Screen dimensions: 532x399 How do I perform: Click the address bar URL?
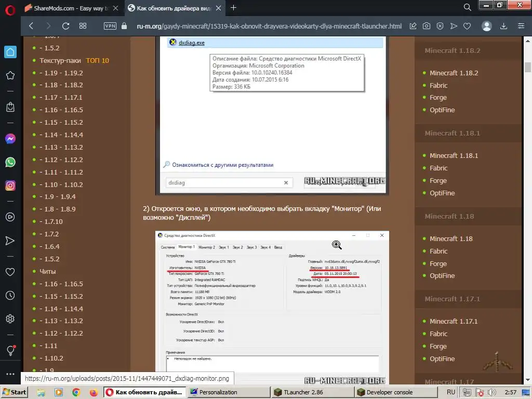click(x=269, y=26)
